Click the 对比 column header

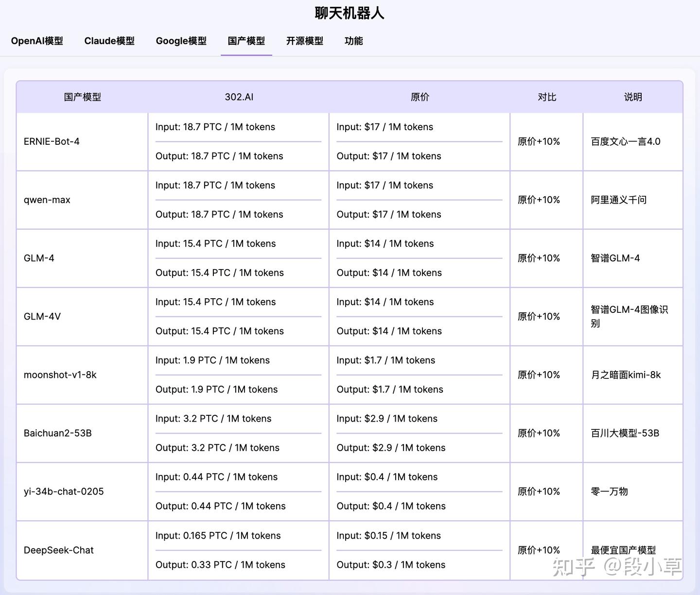(546, 97)
